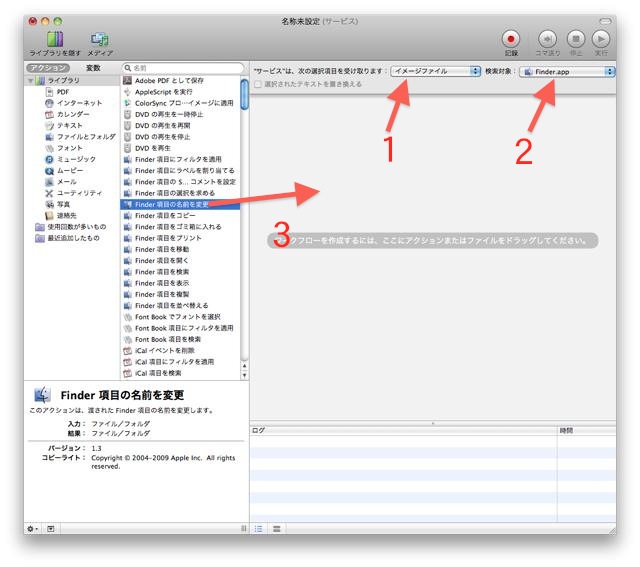Open the Finder.app application dropdown

pyautogui.click(x=567, y=71)
